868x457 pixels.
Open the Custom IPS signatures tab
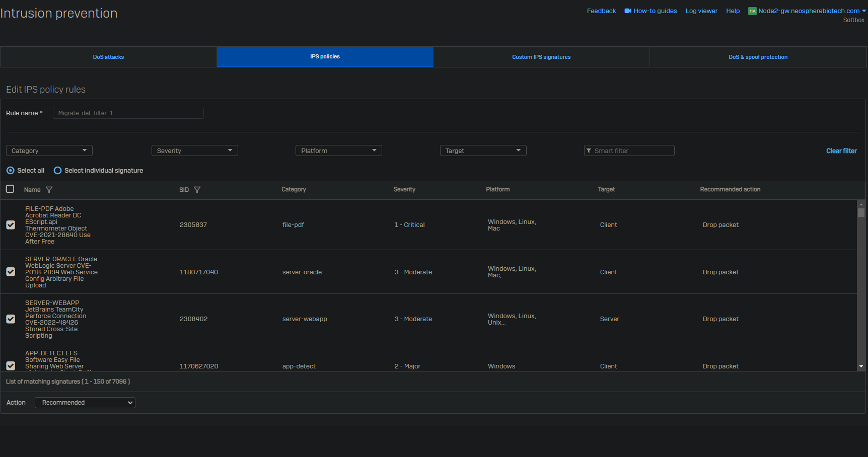coord(541,57)
